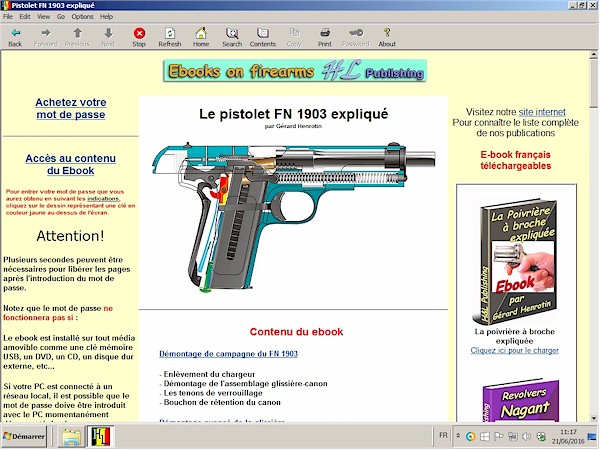Viewport: 600px width, 450px height.
Task: Click the action center flag tray icon
Action: (x=499, y=436)
